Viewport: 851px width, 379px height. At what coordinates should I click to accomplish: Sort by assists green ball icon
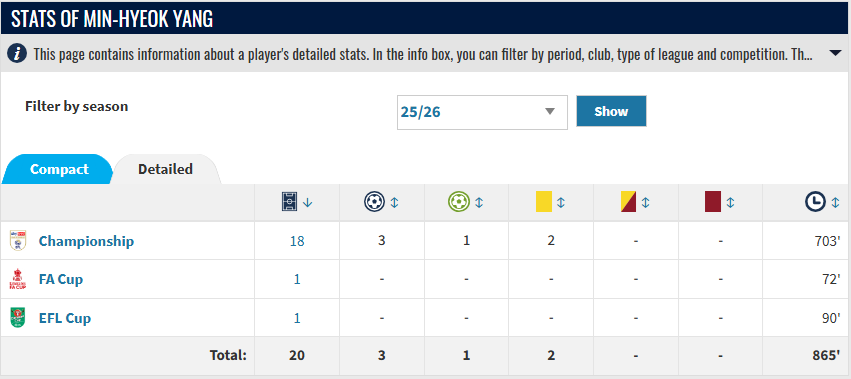tap(459, 203)
